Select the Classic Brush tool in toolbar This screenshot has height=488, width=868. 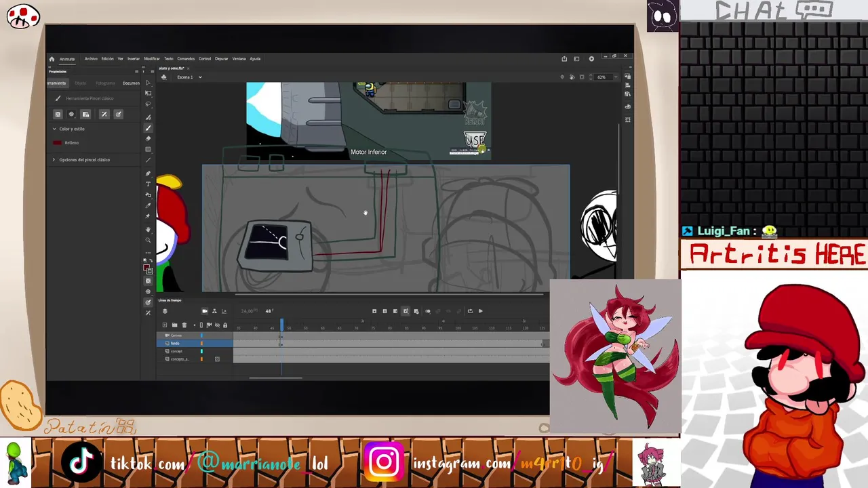(148, 127)
